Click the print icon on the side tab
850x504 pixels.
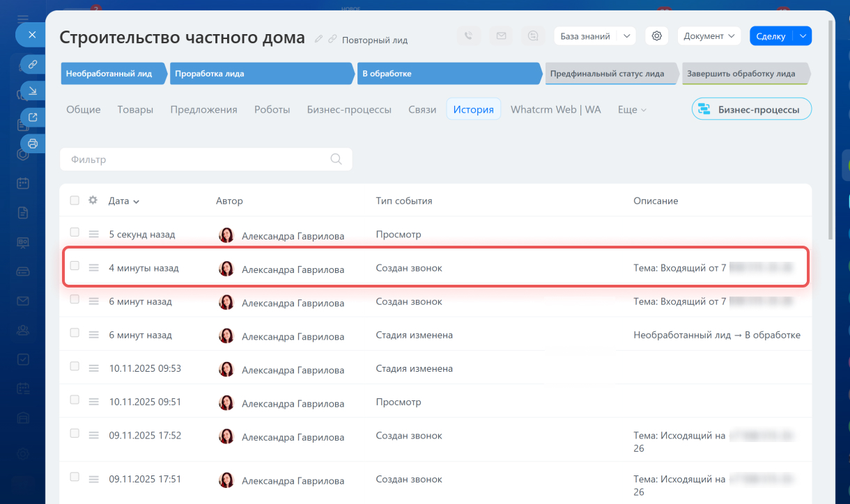pos(32,143)
